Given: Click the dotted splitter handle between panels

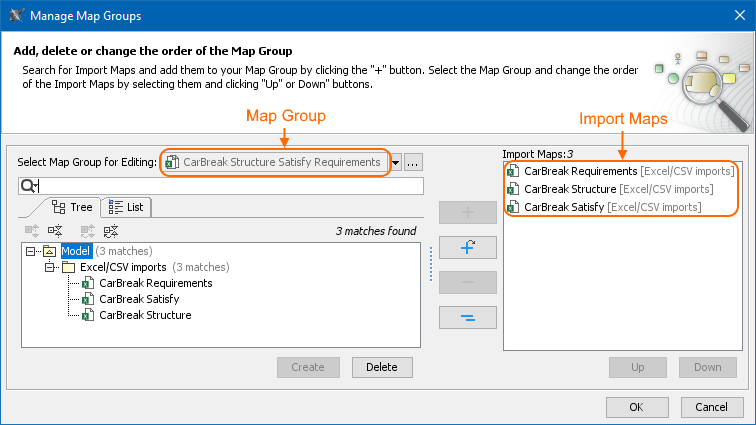Looking at the screenshot, I should click(432, 265).
